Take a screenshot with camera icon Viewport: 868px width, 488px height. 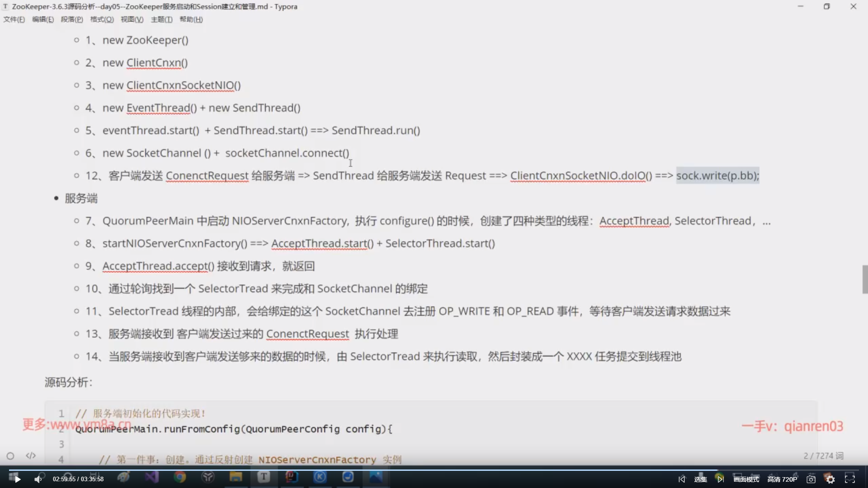point(811,479)
